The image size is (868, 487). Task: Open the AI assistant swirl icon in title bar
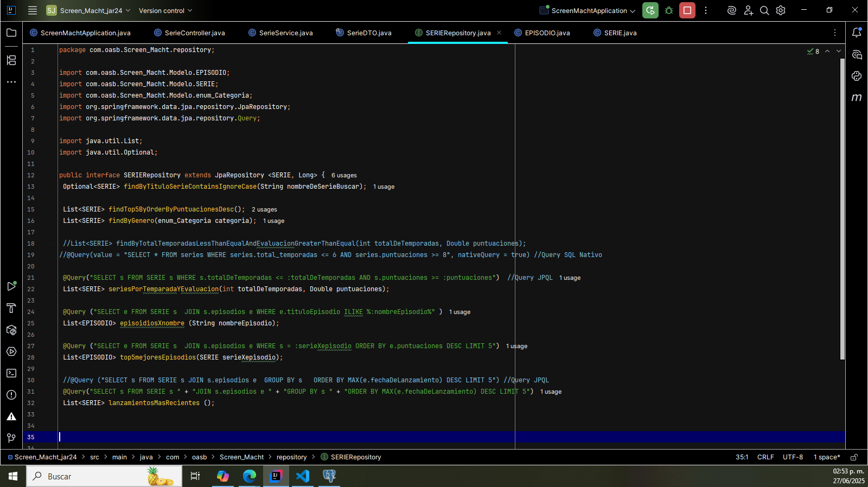(x=732, y=10)
